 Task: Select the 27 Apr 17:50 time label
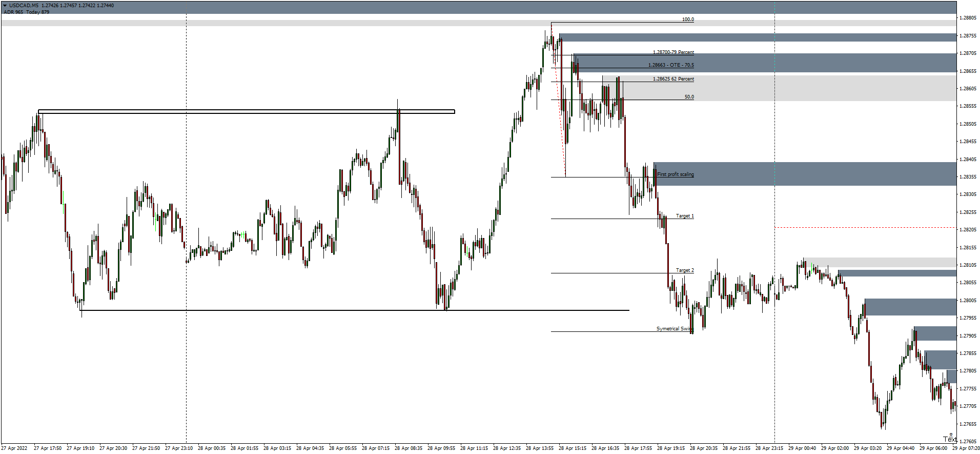(x=48, y=448)
